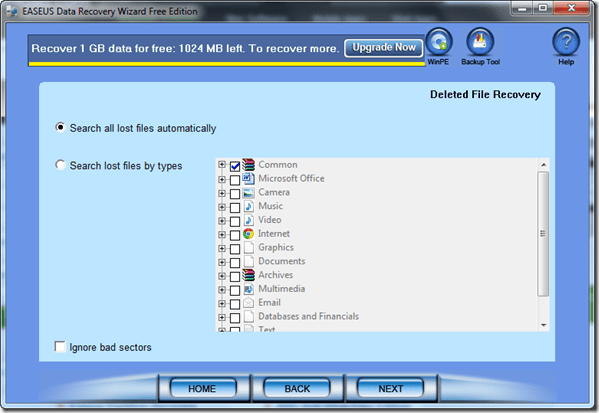Check Databases and Financials checkbox
Image resolution: width=599 pixels, height=413 pixels.
(235, 318)
